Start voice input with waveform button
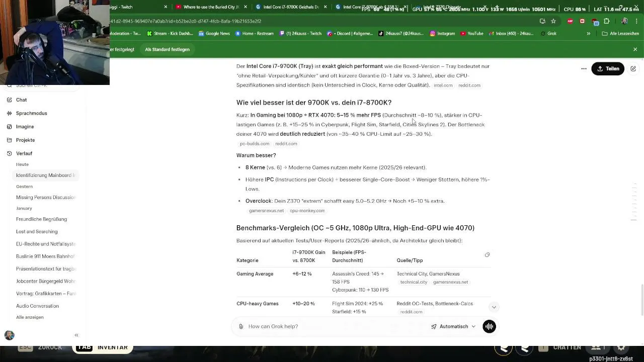644x362 pixels. pos(489,326)
